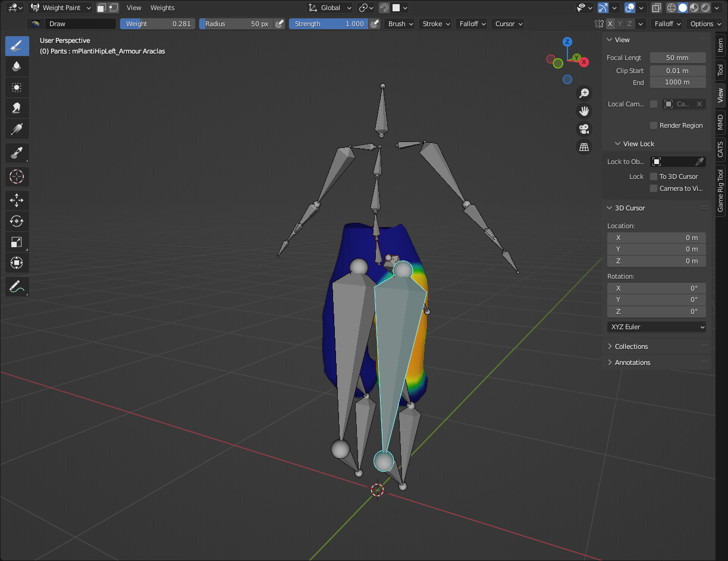The height and width of the screenshot is (561, 728).
Task: Select the Blur weight tool
Action: tap(17, 67)
